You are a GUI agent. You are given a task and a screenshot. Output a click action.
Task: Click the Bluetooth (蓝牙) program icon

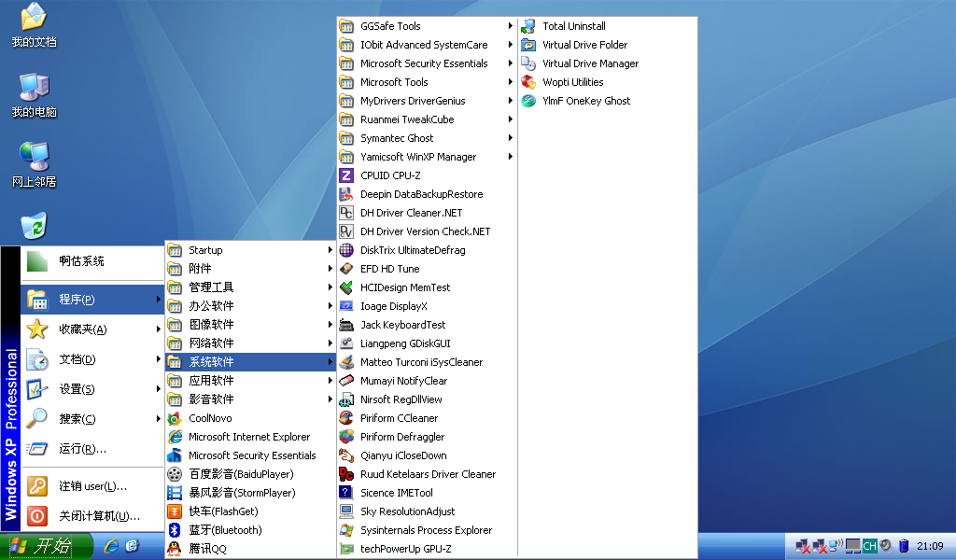tap(175, 530)
